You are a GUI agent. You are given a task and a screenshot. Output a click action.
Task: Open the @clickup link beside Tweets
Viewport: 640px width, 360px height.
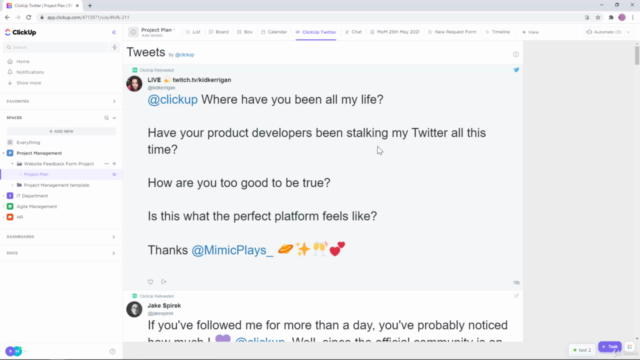pos(184,55)
